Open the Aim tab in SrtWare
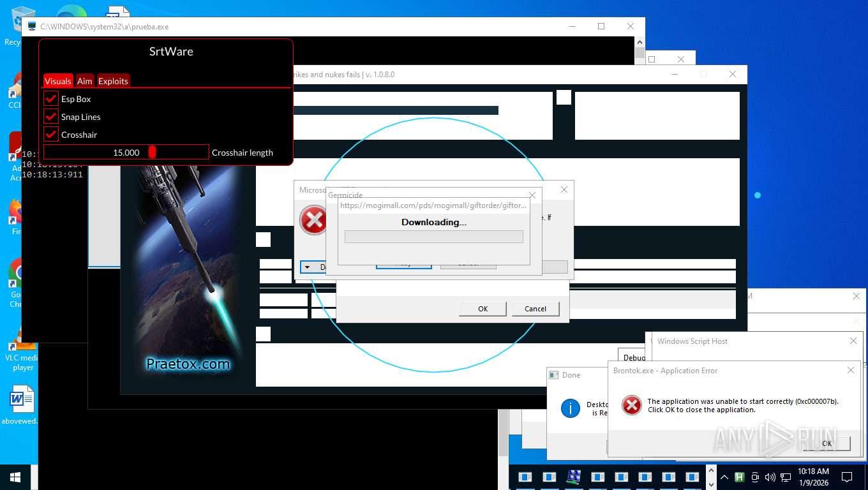Screen dimensions: 868x490 point(85,81)
